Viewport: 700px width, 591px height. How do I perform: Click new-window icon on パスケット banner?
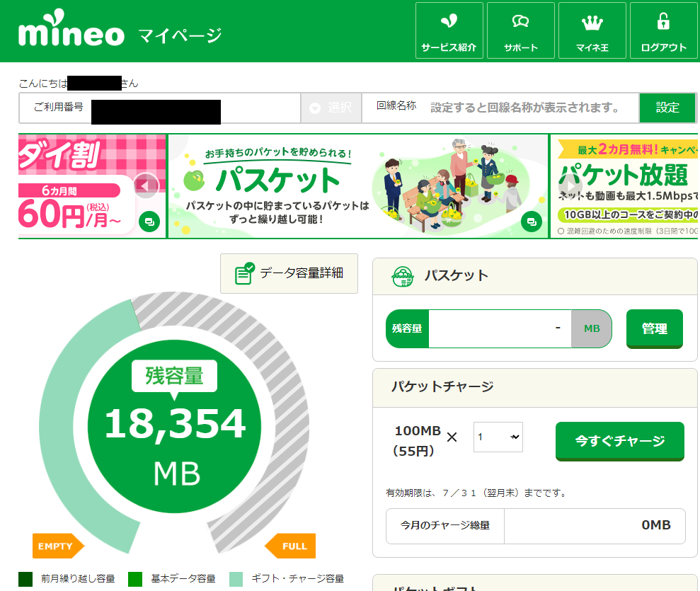pos(532,222)
